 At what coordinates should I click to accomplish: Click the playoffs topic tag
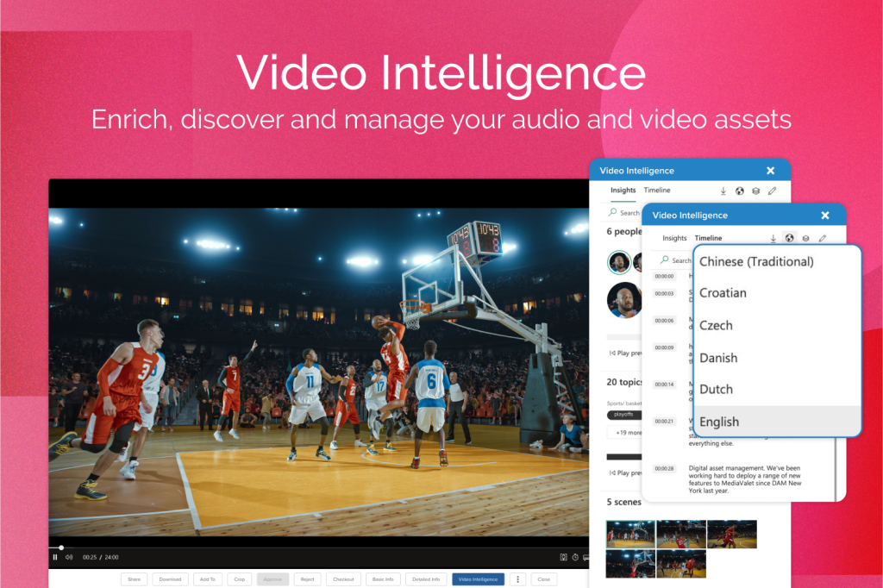(623, 415)
